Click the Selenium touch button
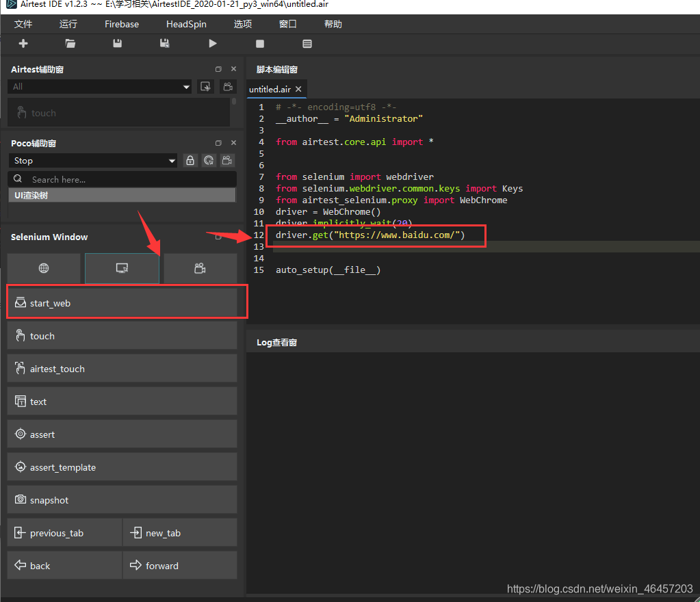Image resolution: width=700 pixels, height=602 pixels. tap(122, 336)
